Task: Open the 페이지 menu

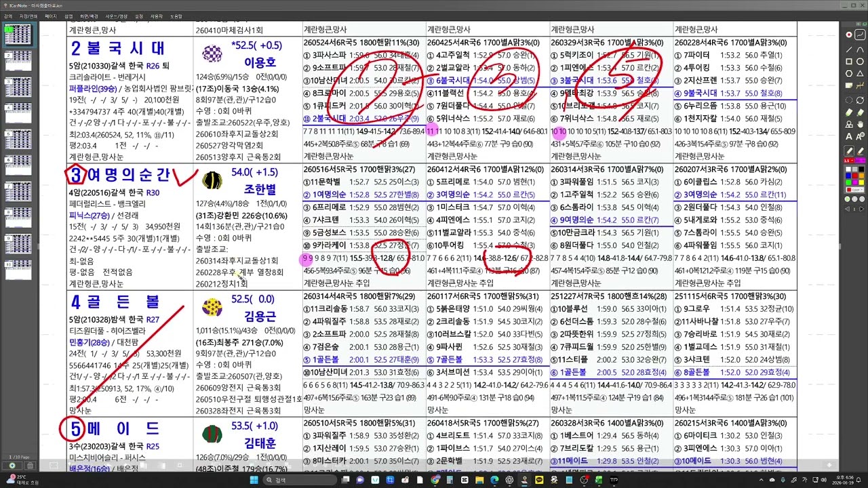Action: tap(51, 15)
